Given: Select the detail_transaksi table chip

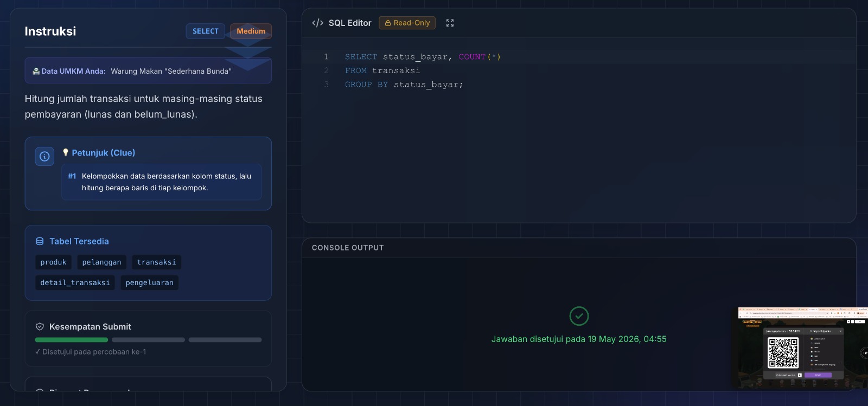Looking at the screenshot, I should [x=75, y=283].
